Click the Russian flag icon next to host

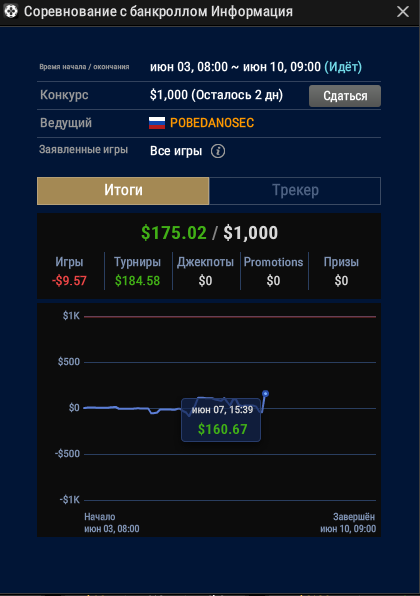tap(157, 123)
